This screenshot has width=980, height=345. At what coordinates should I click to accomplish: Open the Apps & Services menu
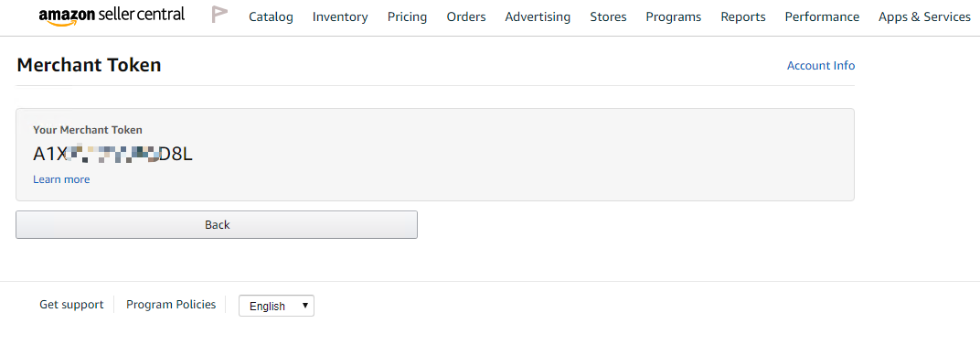pyautogui.click(x=924, y=16)
